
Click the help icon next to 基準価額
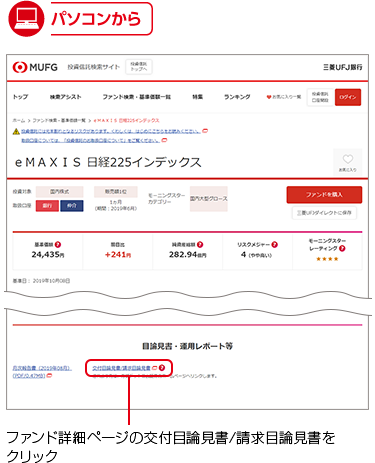pyautogui.click(x=58, y=244)
